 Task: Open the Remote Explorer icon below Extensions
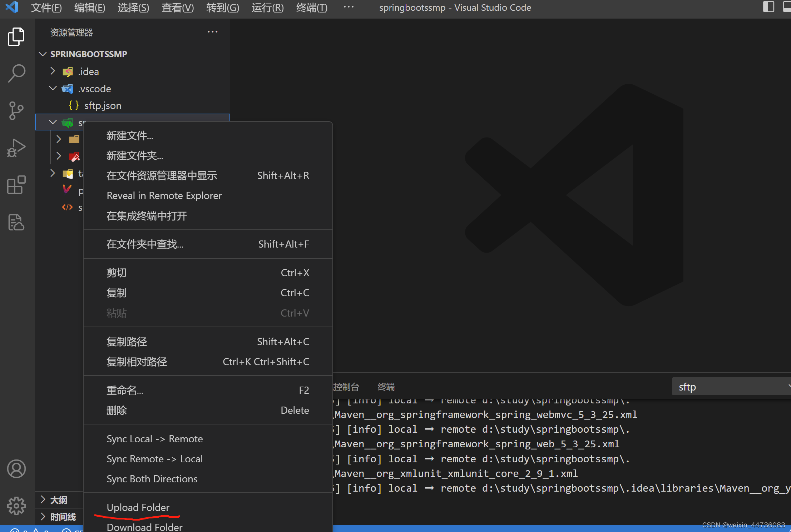click(x=16, y=222)
